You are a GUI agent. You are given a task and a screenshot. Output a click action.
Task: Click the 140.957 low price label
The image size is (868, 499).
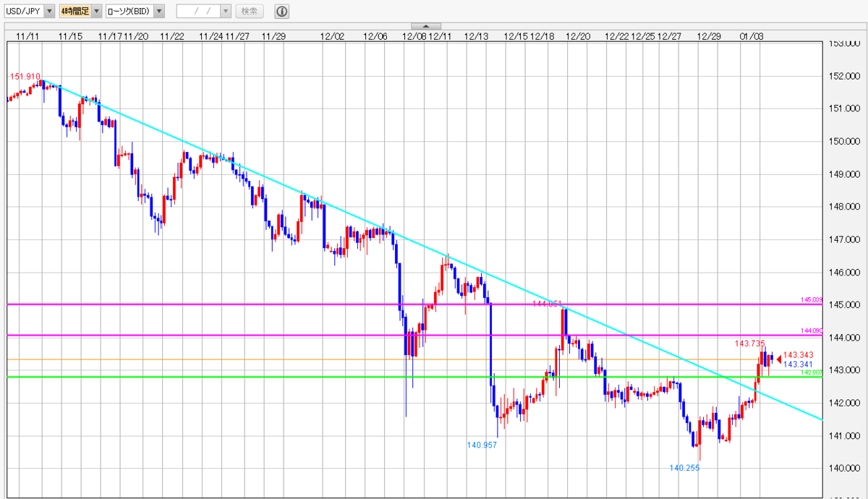481,445
